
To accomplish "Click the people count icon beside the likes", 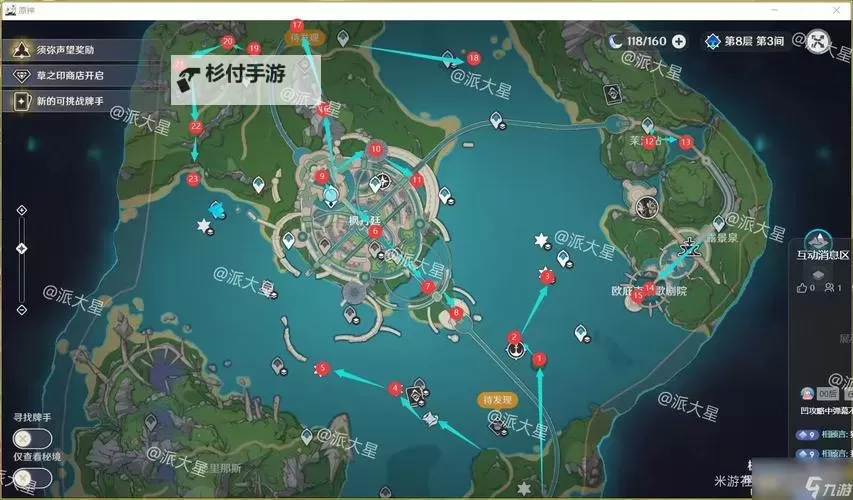I will tap(829, 287).
